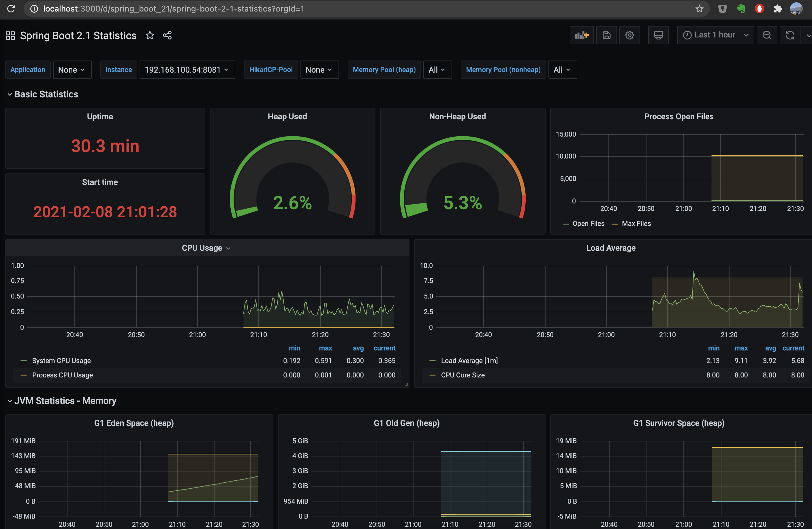Click the Load Average panel title
This screenshot has height=529, width=812.
(x=611, y=248)
